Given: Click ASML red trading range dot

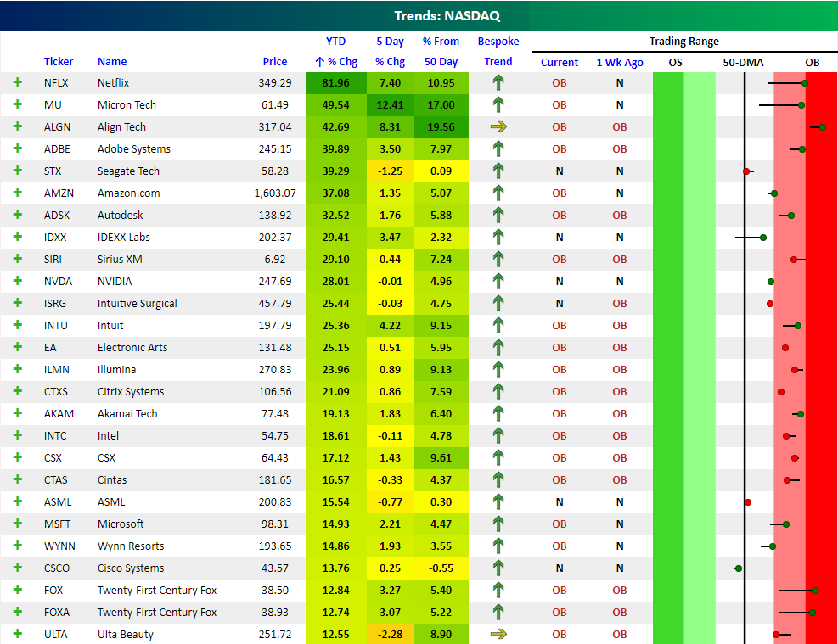Looking at the screenshot, I should [x=748, y=502].
